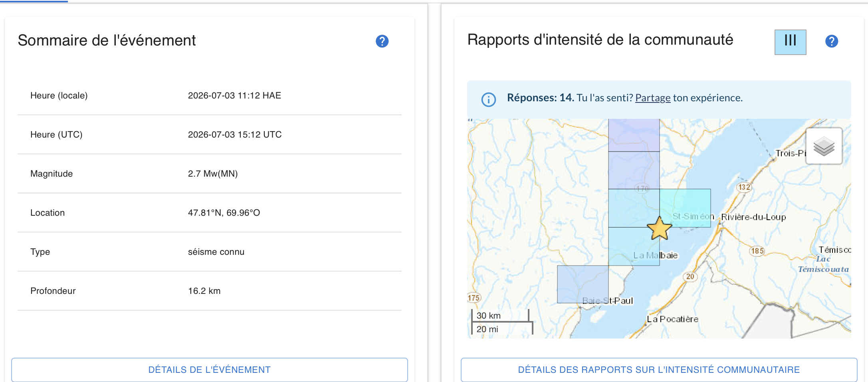Viewport: 868px width, 382px height.
Task: Click La Pocatière label on map
Action: (673, 319)
